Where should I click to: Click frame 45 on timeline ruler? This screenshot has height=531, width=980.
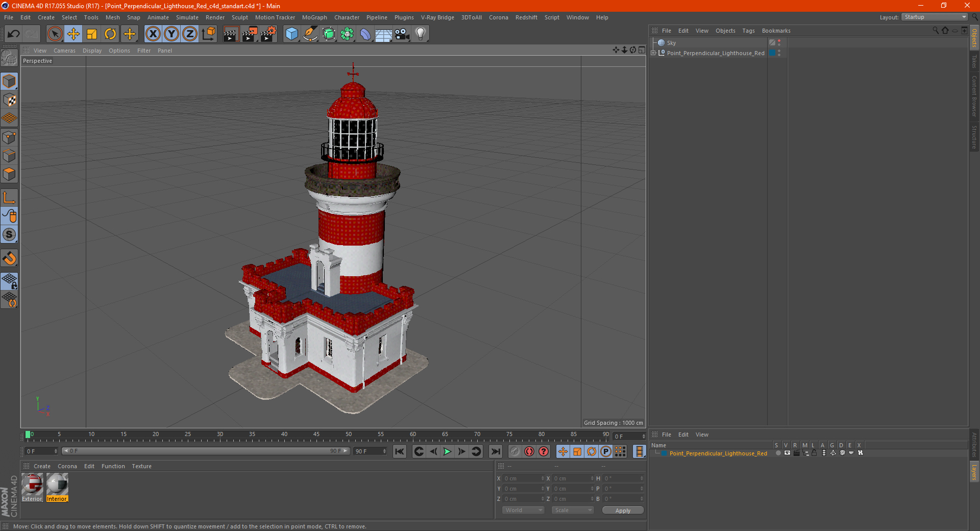[316, 435]
